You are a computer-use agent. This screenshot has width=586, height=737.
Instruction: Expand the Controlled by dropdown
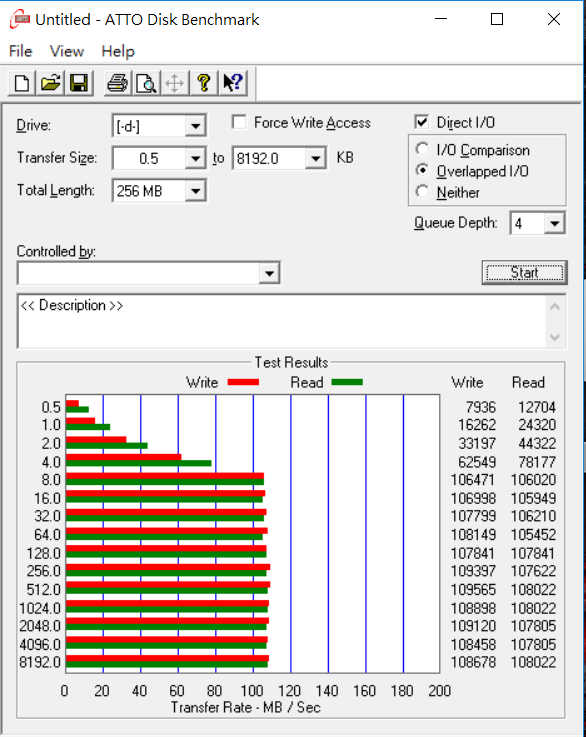click(x=269, y=273)
